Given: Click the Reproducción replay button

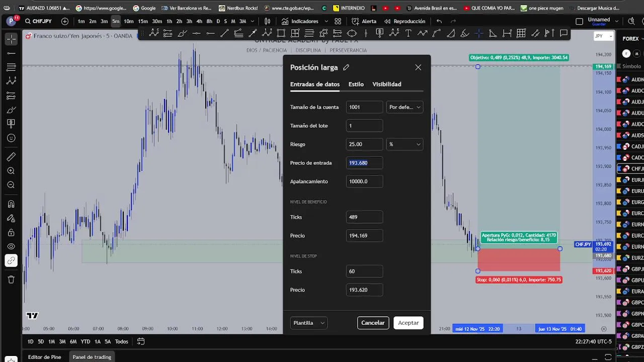Looking at the screenshot, I should 405,21.
